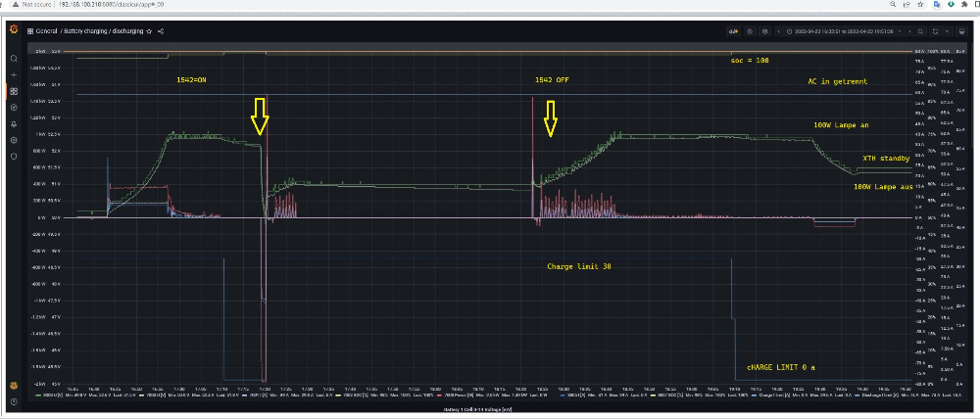Click the Add panel icon
980x419 pixels.
[x=733, y=31]
